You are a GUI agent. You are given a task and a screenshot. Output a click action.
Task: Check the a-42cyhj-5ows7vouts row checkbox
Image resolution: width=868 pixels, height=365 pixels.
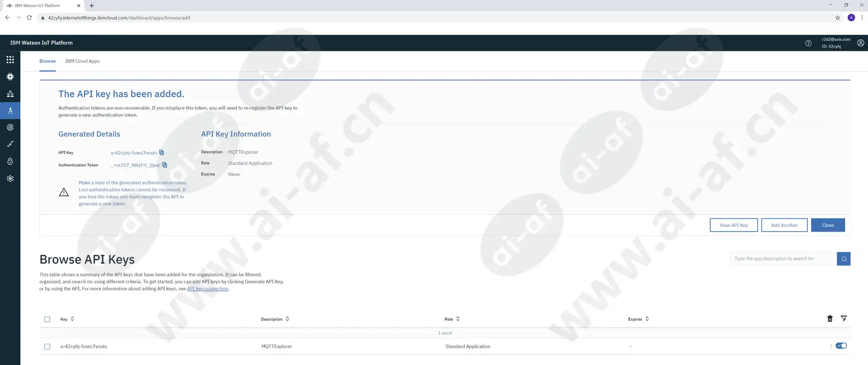tap(47, 346)
